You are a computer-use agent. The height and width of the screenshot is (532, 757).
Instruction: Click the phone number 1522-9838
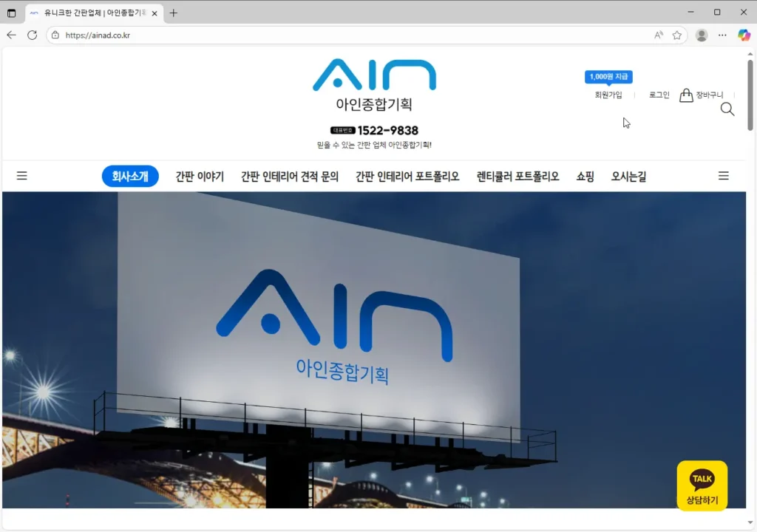(387, 130)
